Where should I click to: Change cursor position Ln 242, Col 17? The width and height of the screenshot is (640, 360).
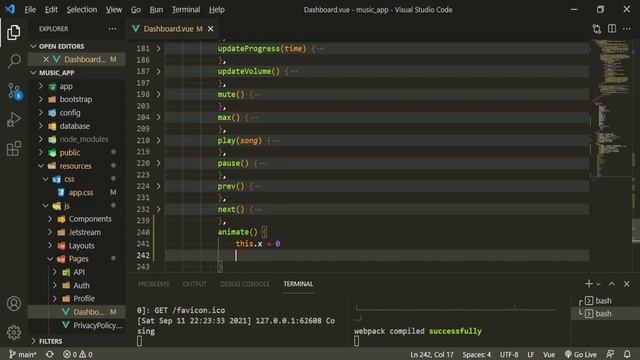[432, 354]
